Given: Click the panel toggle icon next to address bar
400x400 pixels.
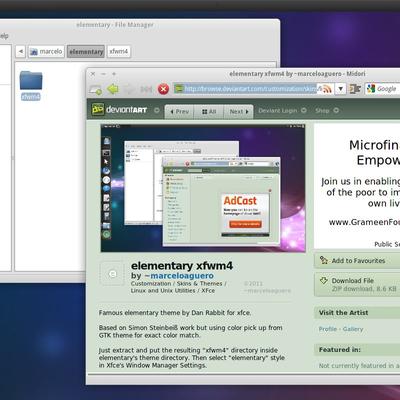Looking at the screenshot, I should (x=355, y=89).
